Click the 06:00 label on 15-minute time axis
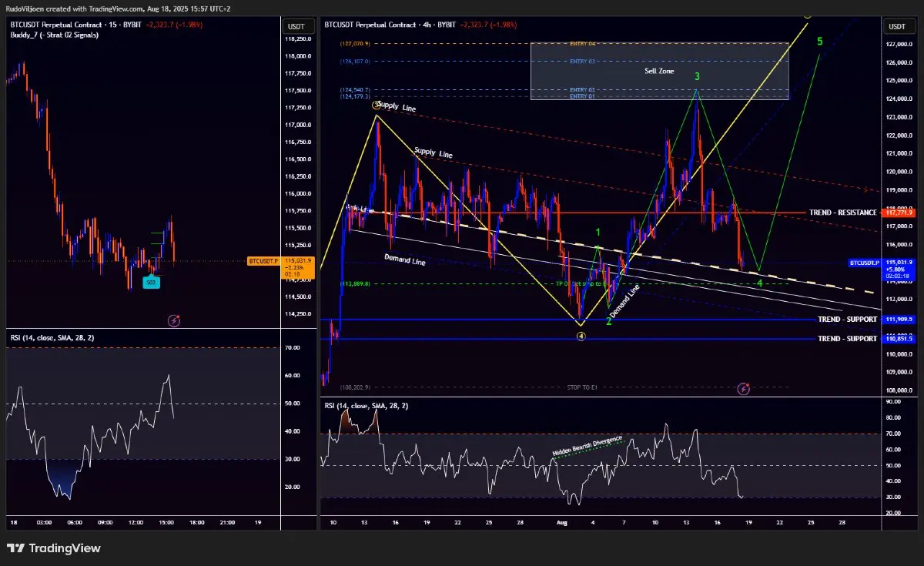The image size is (924, 566). coord(74,522)
